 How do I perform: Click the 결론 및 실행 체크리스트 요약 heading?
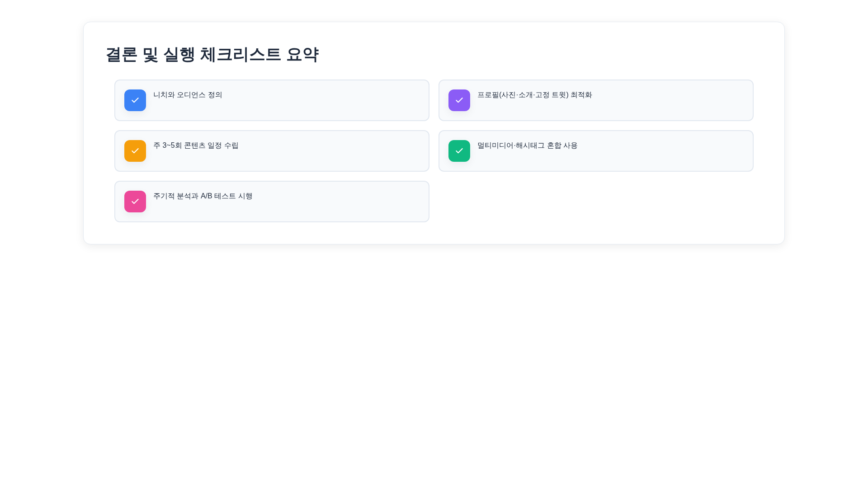[212, 54]
